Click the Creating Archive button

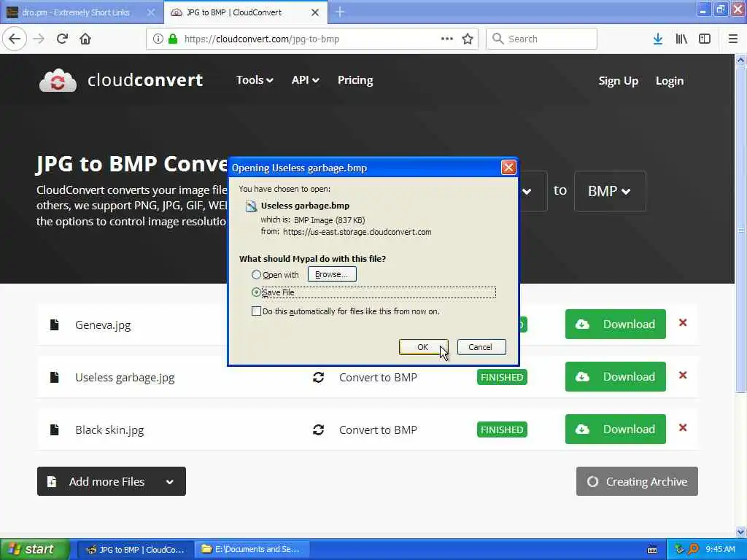(637, 481)
